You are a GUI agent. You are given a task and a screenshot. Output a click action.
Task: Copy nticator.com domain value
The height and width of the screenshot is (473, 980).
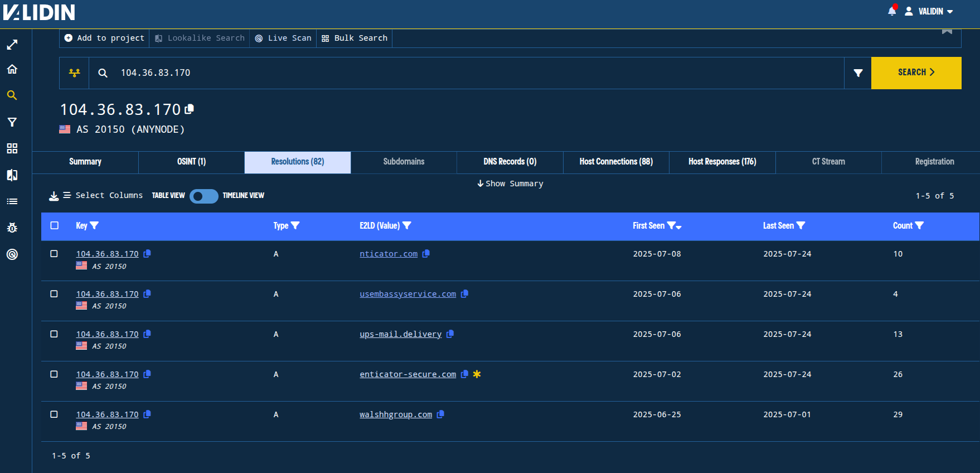(426, 253)
